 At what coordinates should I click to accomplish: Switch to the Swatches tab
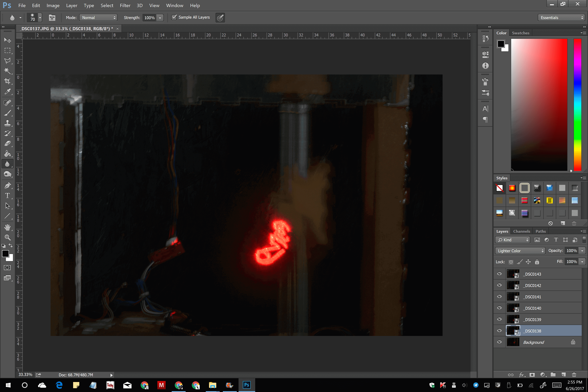(x=521, y=33)
